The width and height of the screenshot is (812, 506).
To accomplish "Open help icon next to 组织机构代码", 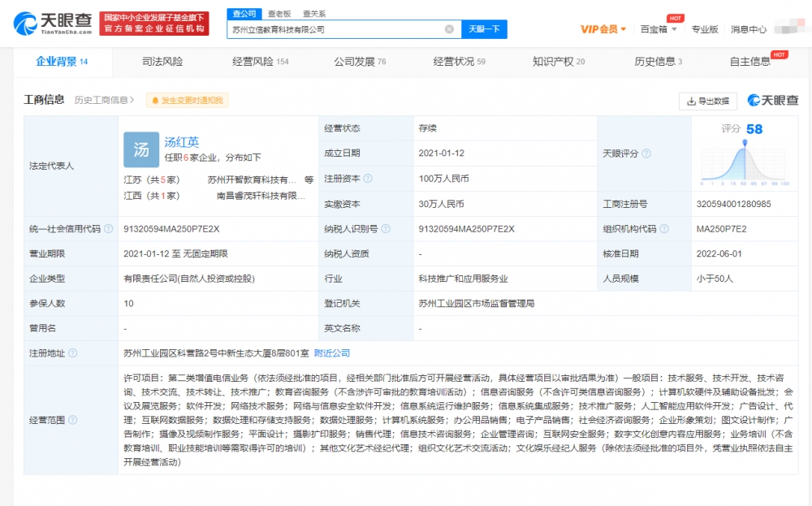I will tap(664, 229).
